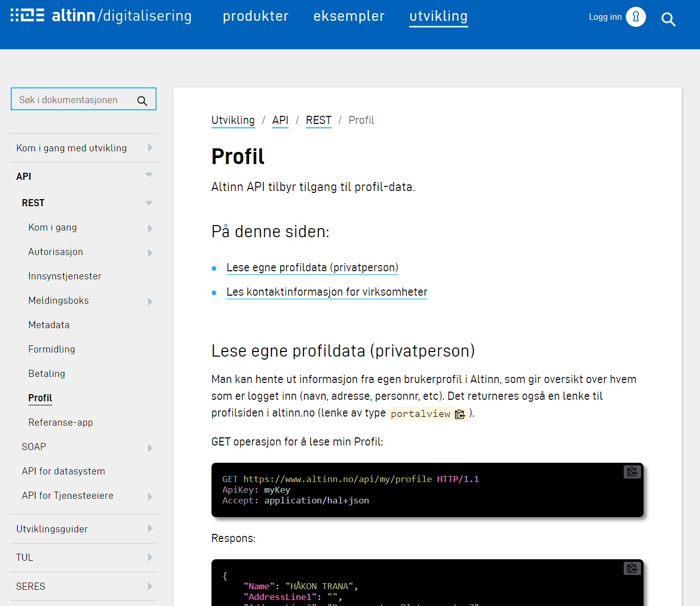Click the Logg inn text
Viewport: 700px width, 606px height.
coord(605,17)
